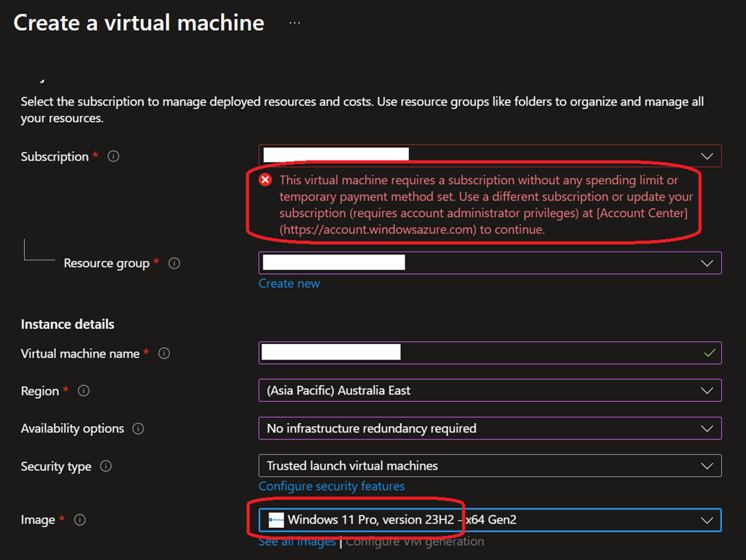Open the Availability options dropdown
Screen dimensions: 746x560
point(706,429)
